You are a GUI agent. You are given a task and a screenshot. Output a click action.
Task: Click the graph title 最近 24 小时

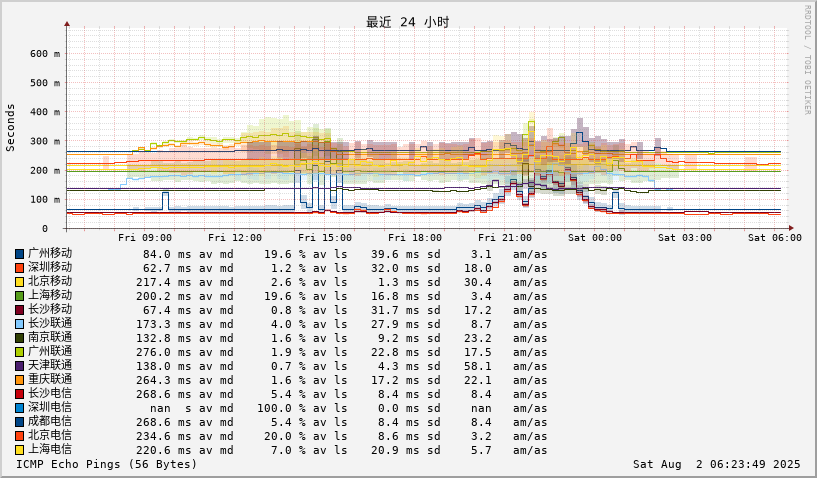point(407,22)
